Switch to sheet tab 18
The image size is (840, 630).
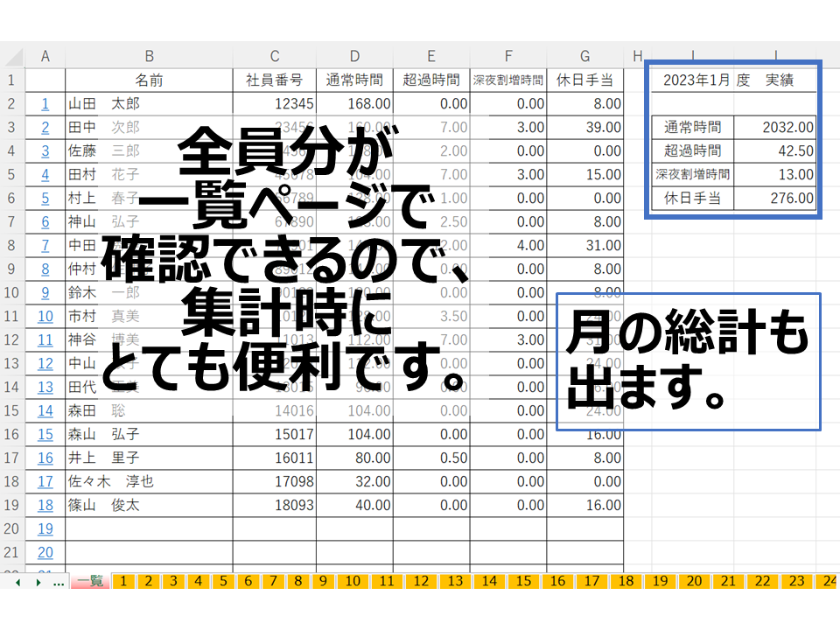[626, 581]
